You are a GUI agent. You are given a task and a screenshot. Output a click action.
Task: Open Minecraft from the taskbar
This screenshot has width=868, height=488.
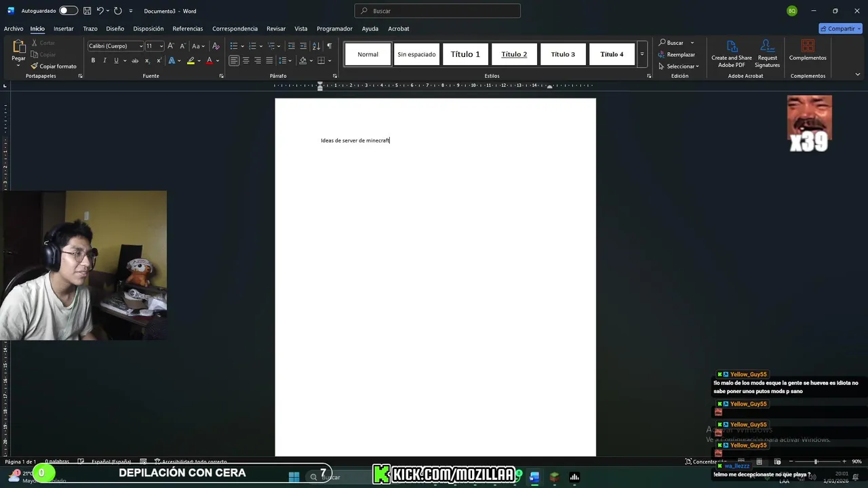tap(554, 477)
